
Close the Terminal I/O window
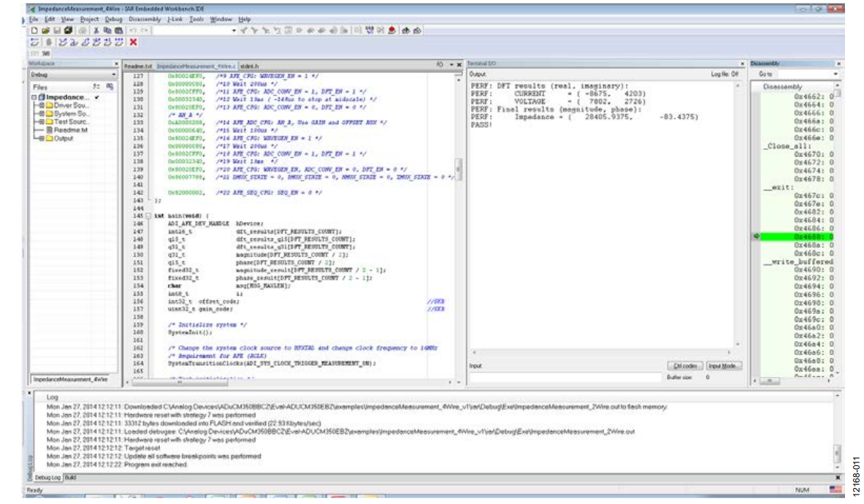[742, 64]
